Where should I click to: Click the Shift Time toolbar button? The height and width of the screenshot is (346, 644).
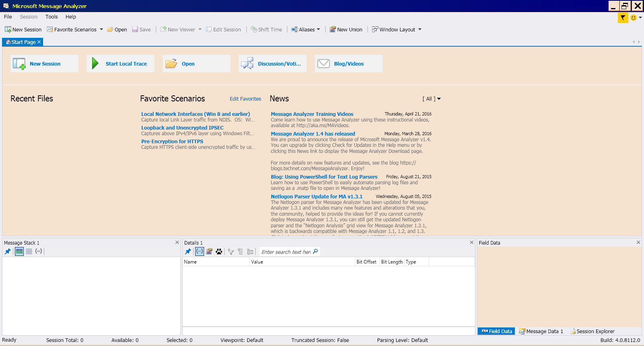(x=266, y=29)
